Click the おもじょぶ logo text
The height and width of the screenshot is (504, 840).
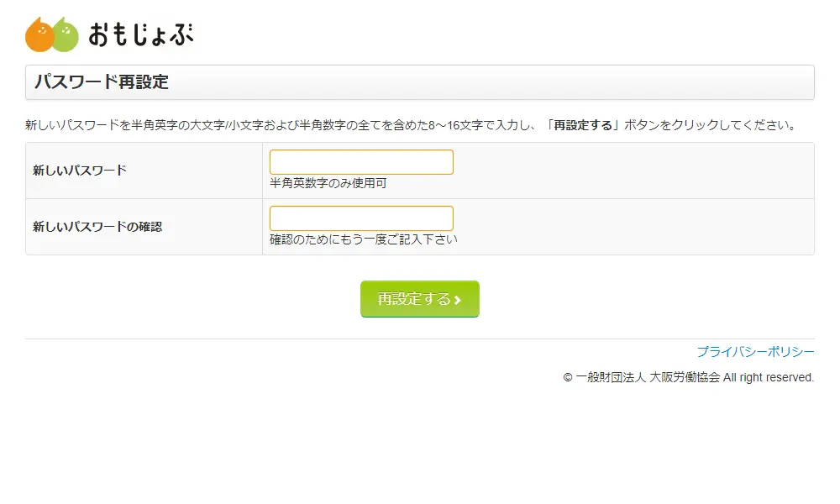pos(140,35)
